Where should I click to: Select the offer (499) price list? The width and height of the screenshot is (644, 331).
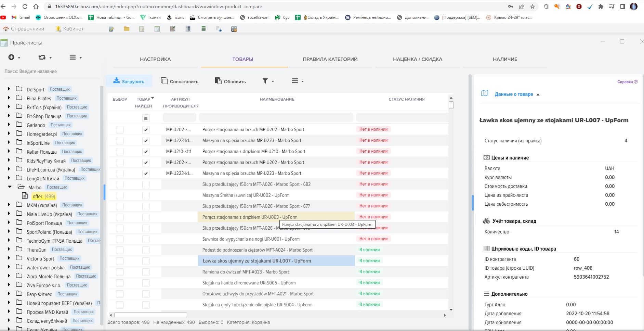coord(44,196)
